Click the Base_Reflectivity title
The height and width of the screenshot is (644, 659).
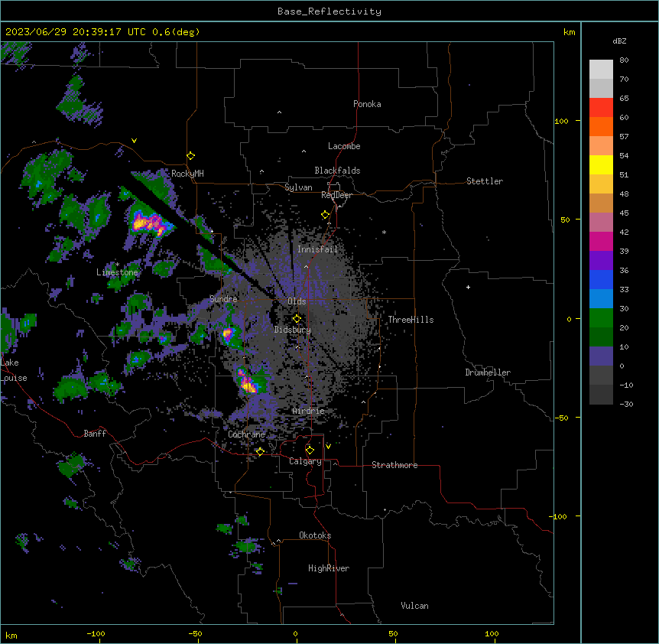tap(329, 11)
